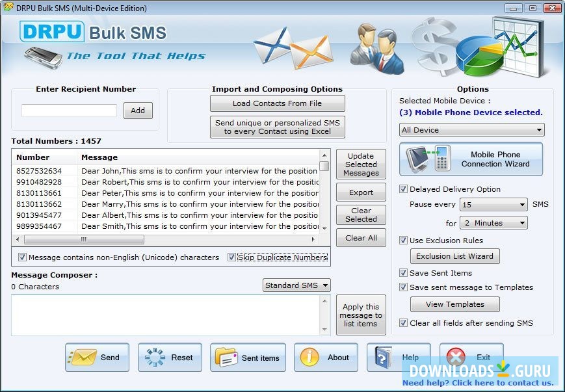Click Update Selected Messages button
Screen dimensions: 565x392
(361, 164)
